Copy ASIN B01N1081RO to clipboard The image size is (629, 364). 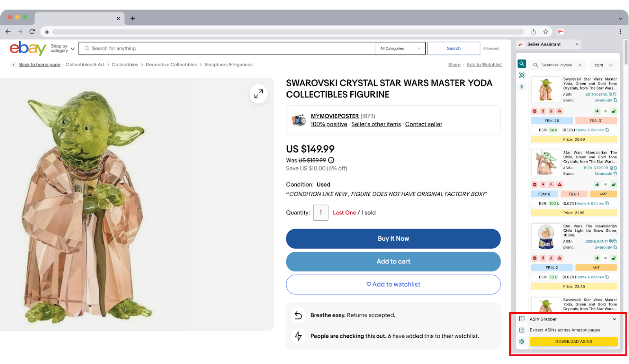click(x=614, y=94)
